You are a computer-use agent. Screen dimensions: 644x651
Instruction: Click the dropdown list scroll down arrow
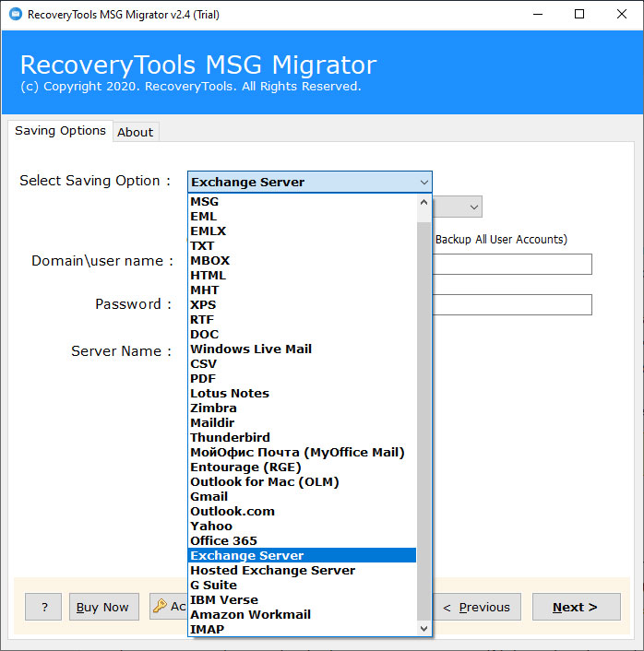(x=423, y=629)
